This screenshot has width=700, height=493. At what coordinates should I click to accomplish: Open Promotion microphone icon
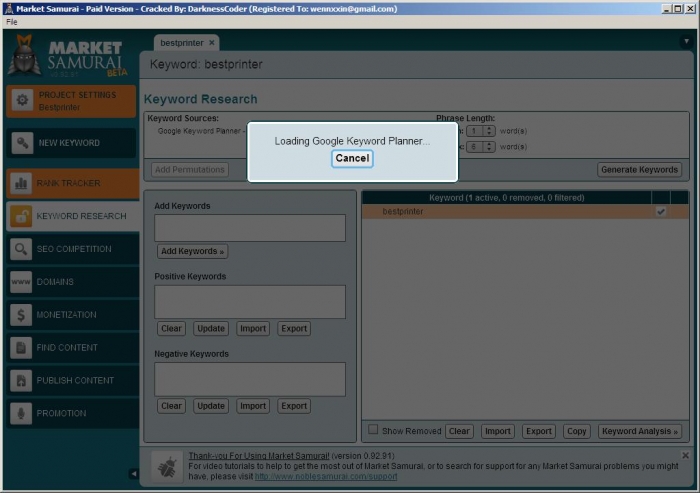click(x=21, y=413)
